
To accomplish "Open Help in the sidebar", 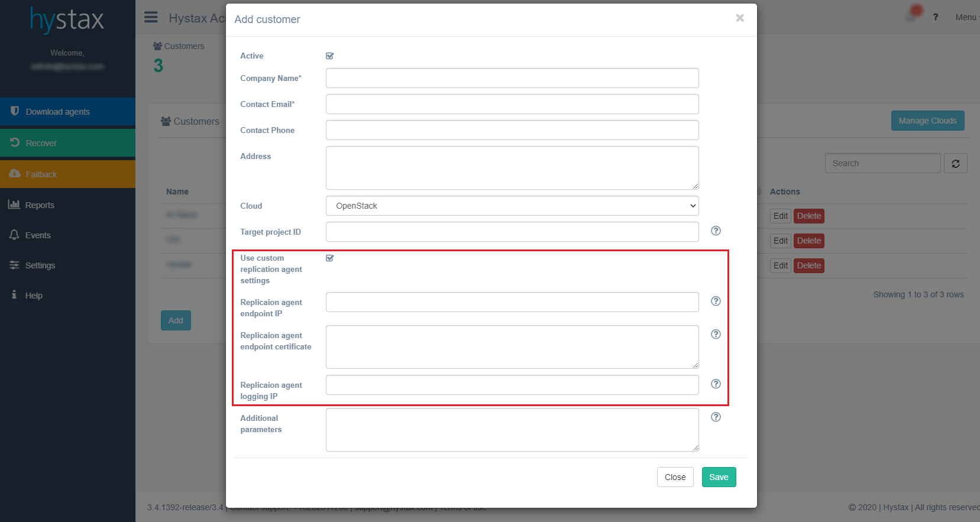I will click(67, 296).
